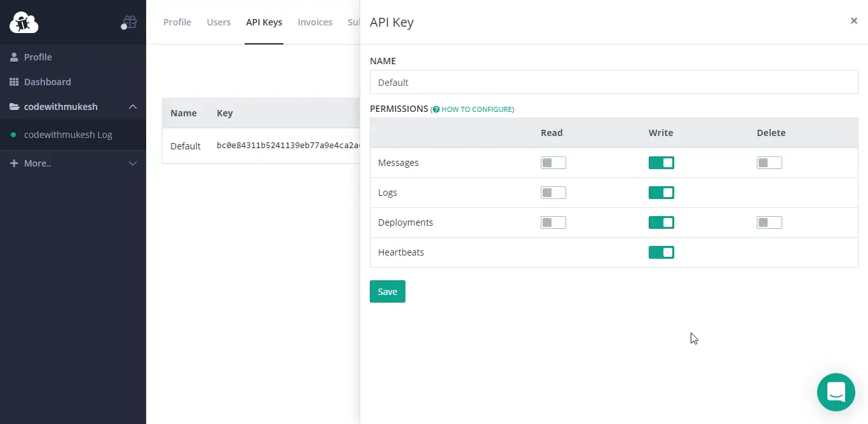Open the HOW TO CONFIGURE link
Screen dimensions: 868x424
[476, 109]
